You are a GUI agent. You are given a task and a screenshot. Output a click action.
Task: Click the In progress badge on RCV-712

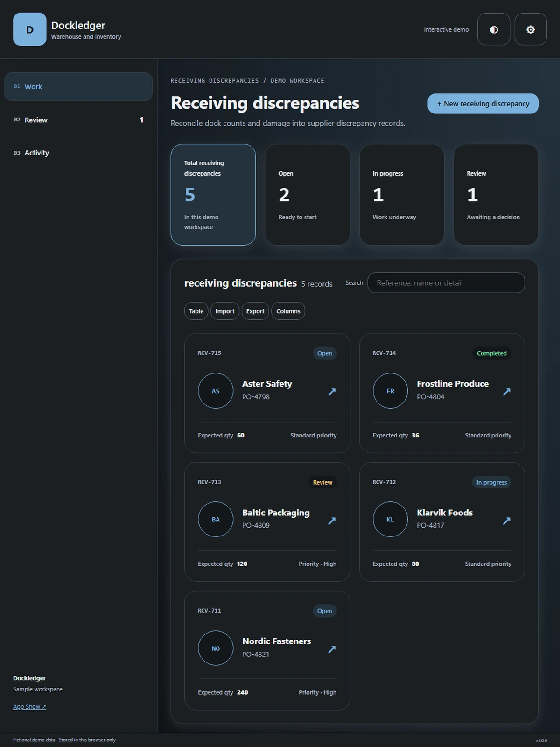[492, 482]
